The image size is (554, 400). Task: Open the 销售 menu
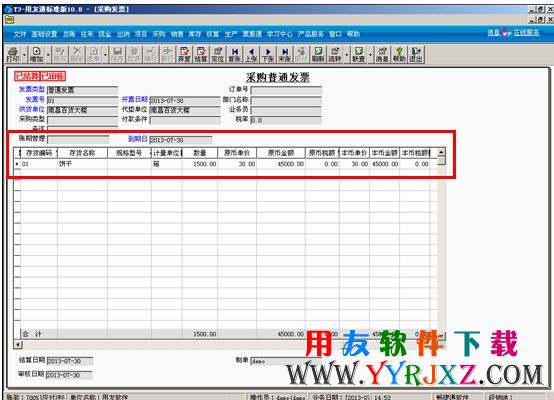pyautogui.click(x=177, y=34)
